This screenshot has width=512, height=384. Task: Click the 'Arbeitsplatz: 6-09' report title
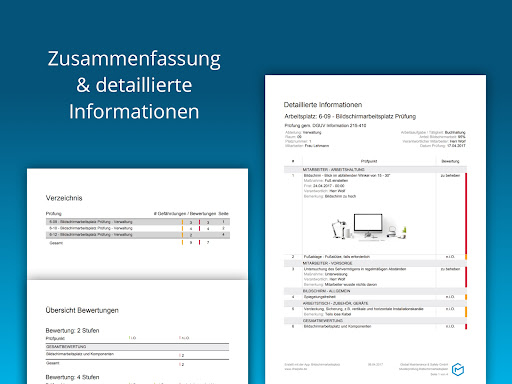(x=350, y=116)
